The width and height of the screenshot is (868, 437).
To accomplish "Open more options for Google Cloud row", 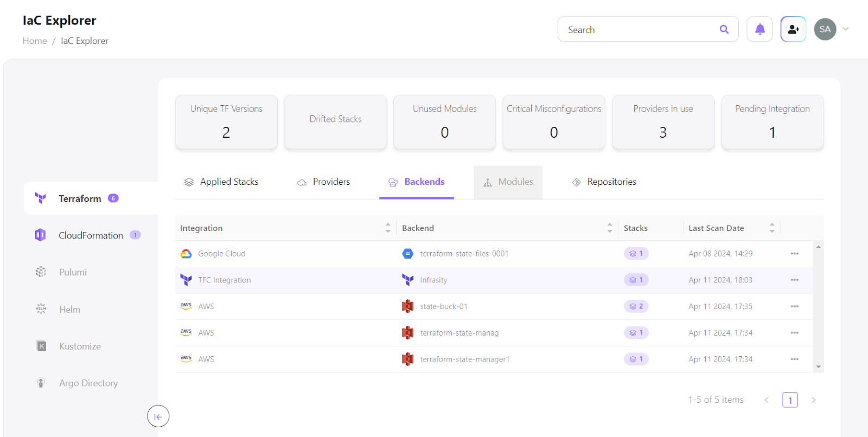I will pyautogui.click(x=794, y=254).
